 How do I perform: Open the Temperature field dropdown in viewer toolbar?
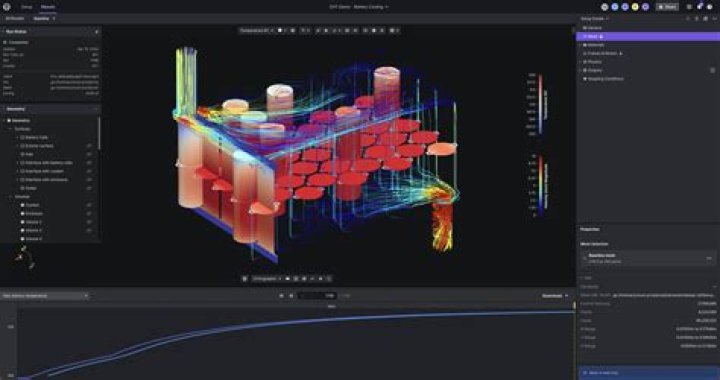click(x=256, y=31)
